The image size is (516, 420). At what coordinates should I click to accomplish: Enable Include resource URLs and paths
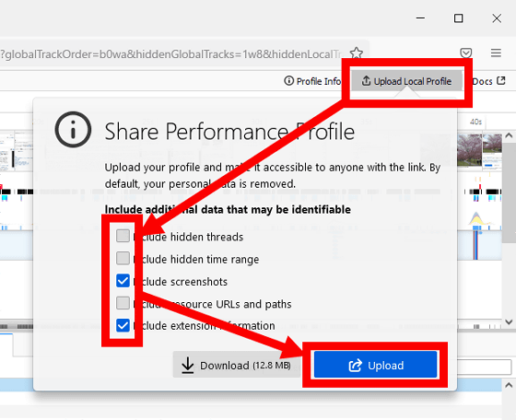point(123,303)
